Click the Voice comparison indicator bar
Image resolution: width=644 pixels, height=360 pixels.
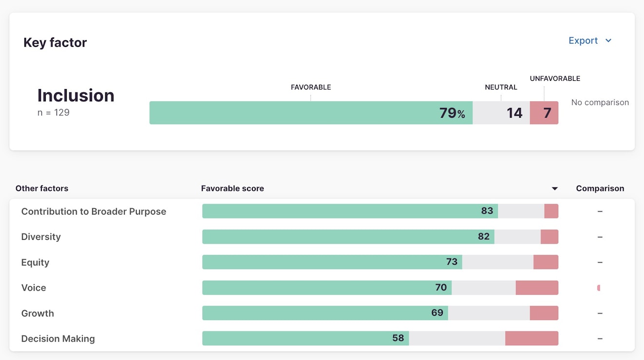point(599,288)
